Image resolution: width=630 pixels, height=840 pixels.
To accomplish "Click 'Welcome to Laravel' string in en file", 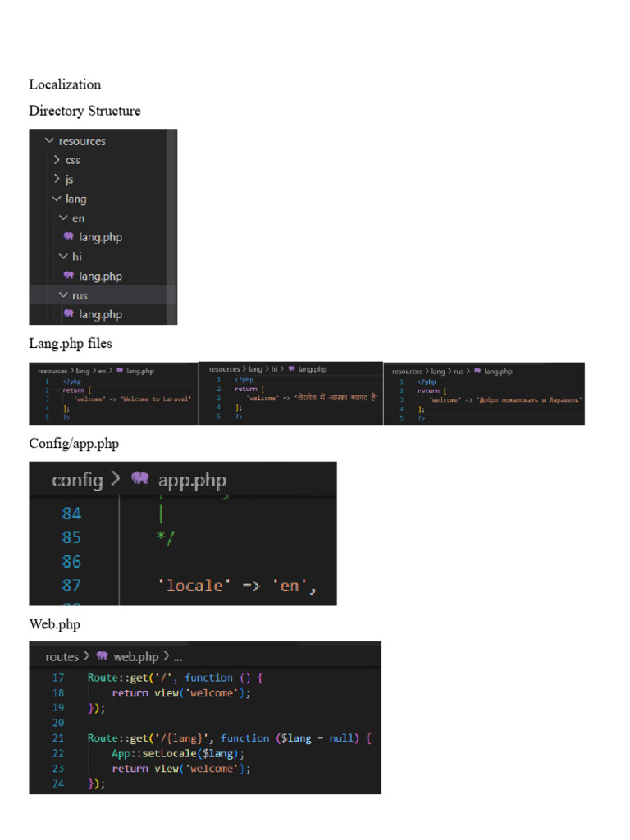I will [x=155, y=399].
